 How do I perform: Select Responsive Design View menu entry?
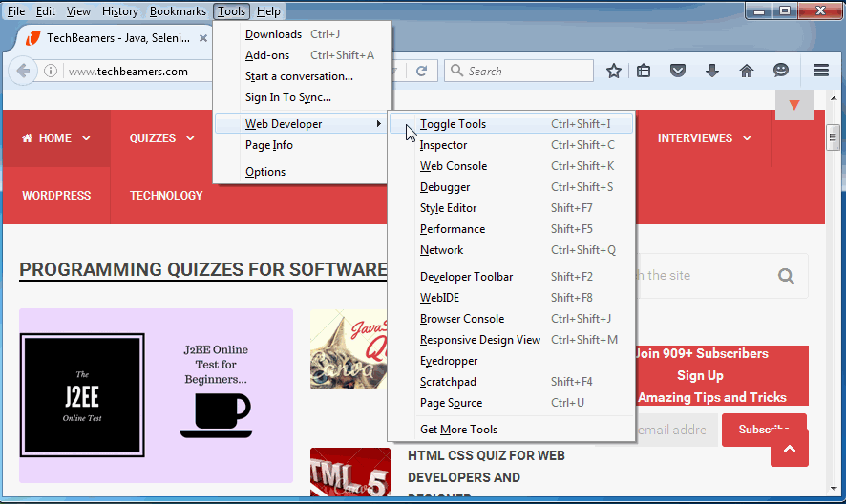(x=479, y=340)
